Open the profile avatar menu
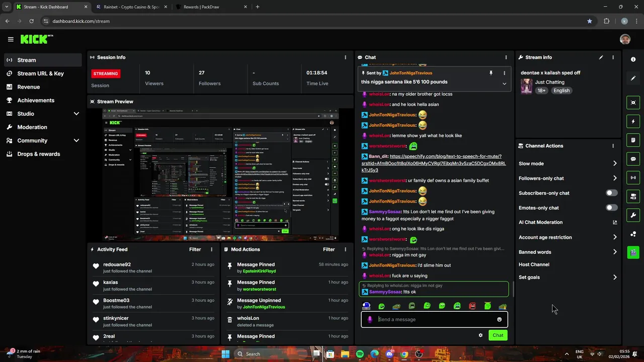Screen dimensions: 644x362 click(x=625, y=39)
